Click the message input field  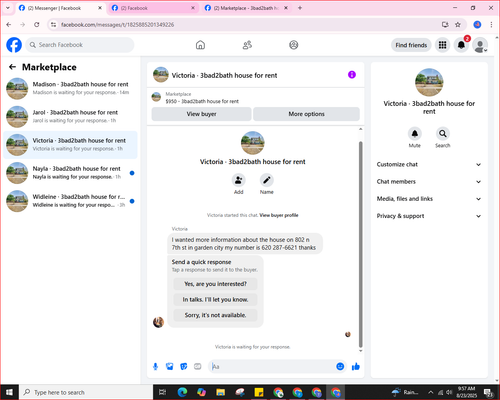click(x=272, y=367)
